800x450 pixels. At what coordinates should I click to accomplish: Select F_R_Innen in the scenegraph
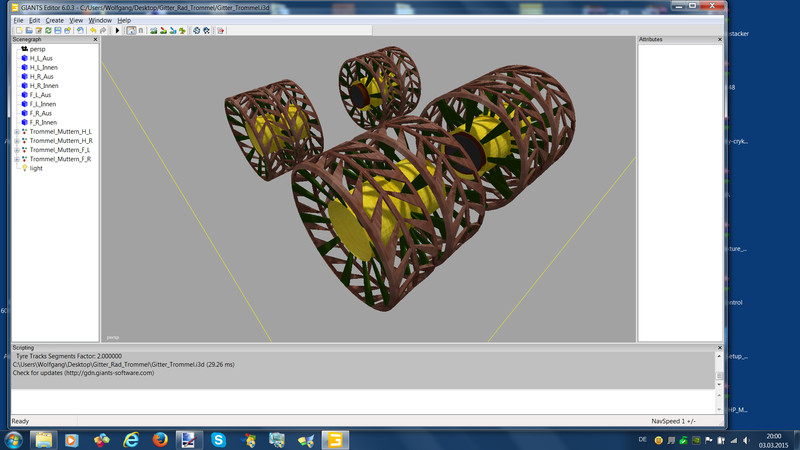(x=43, y=122)
